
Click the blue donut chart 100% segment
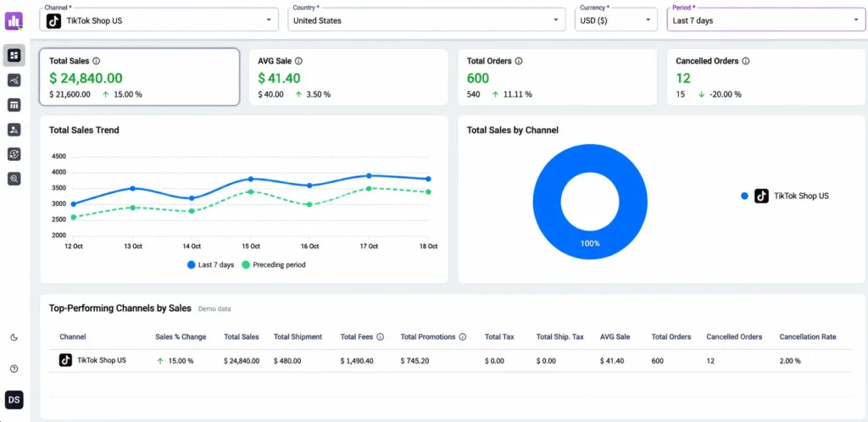[590, 243]
